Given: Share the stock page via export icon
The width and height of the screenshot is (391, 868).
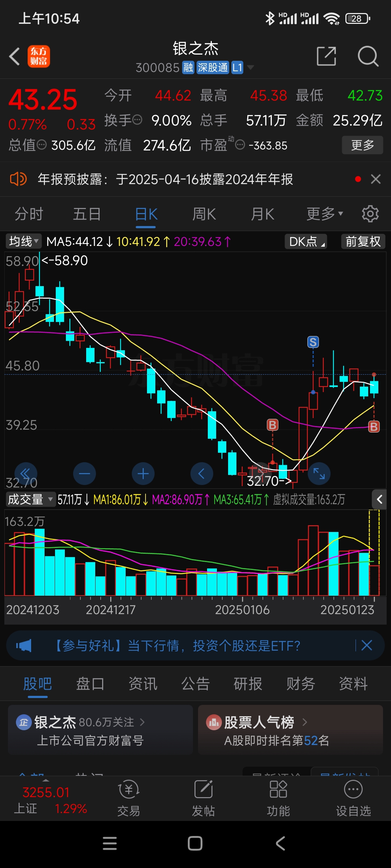Looking at the screenshot, I should tap(326, 56).
